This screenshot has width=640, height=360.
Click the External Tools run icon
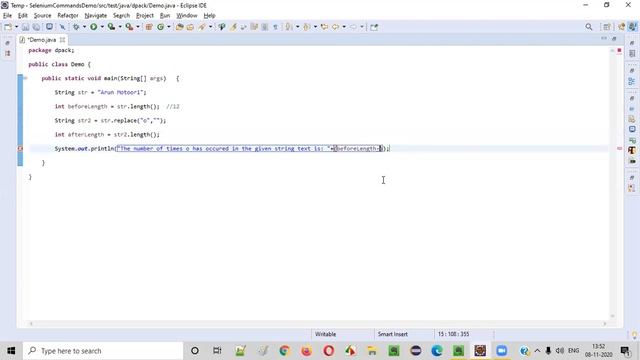tap(129, 27)
